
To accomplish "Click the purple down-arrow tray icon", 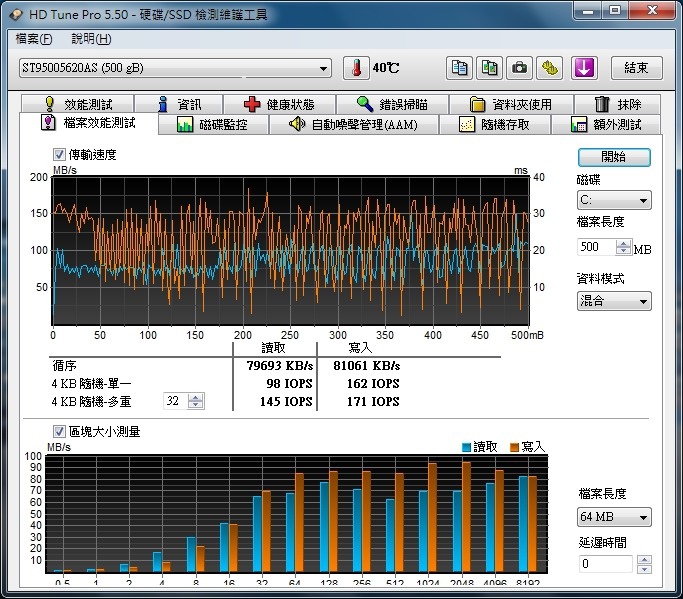I will [x=584, y=68].
